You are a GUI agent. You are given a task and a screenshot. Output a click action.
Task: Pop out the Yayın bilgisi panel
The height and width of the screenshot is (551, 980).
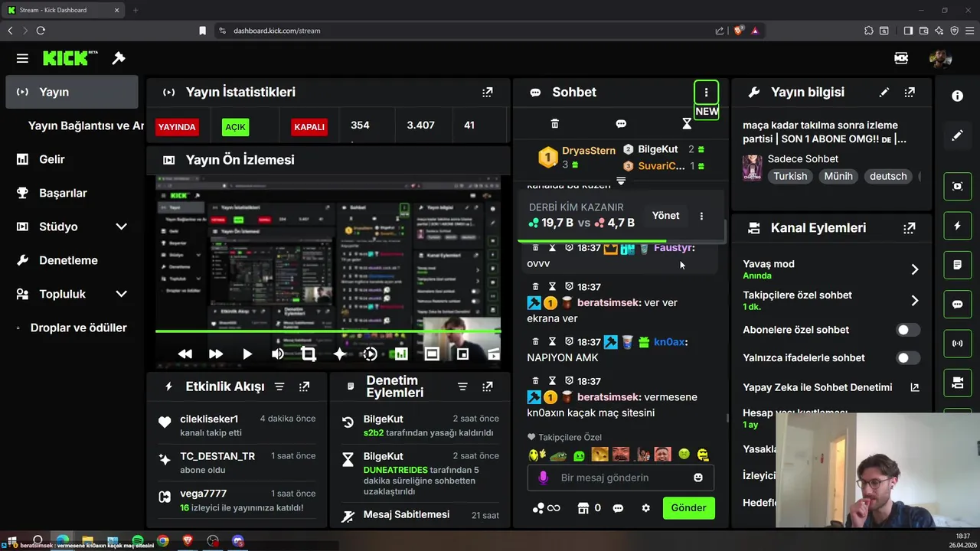pos(910,92)
